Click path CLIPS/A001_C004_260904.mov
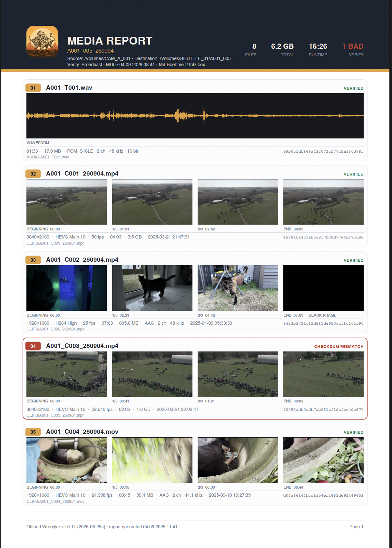The width and height of the screenshot is (392, 548). click(x=55, y=502)
